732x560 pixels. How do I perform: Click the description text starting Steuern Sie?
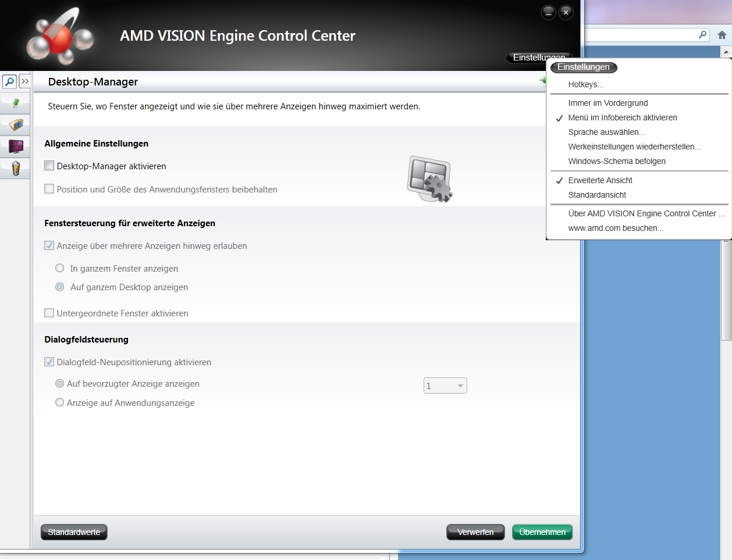tap(234, 106)
